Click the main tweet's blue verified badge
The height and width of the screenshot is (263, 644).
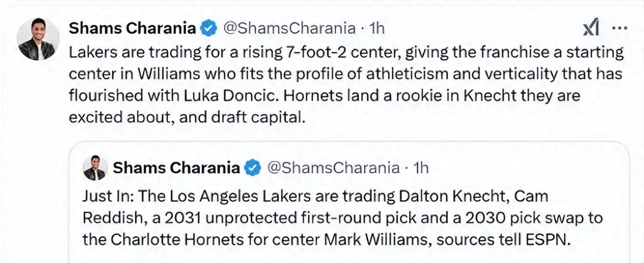(x=208, y=29)
